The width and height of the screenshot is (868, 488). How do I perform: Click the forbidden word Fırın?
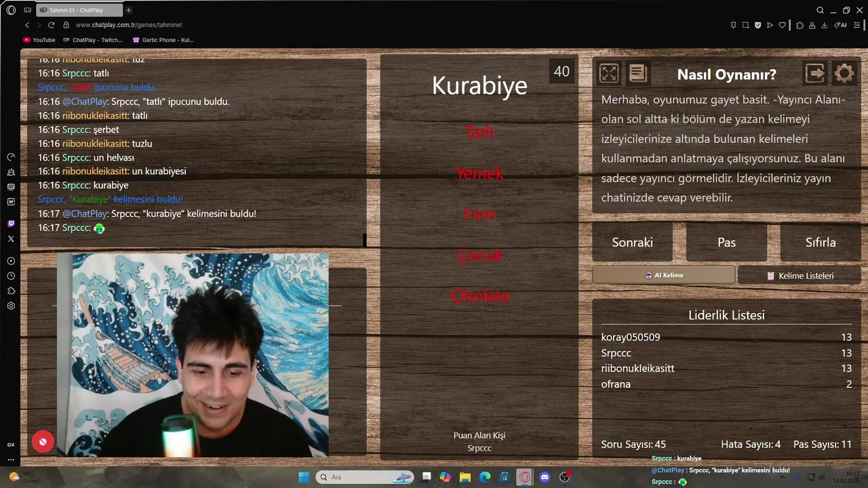(479, 214)
